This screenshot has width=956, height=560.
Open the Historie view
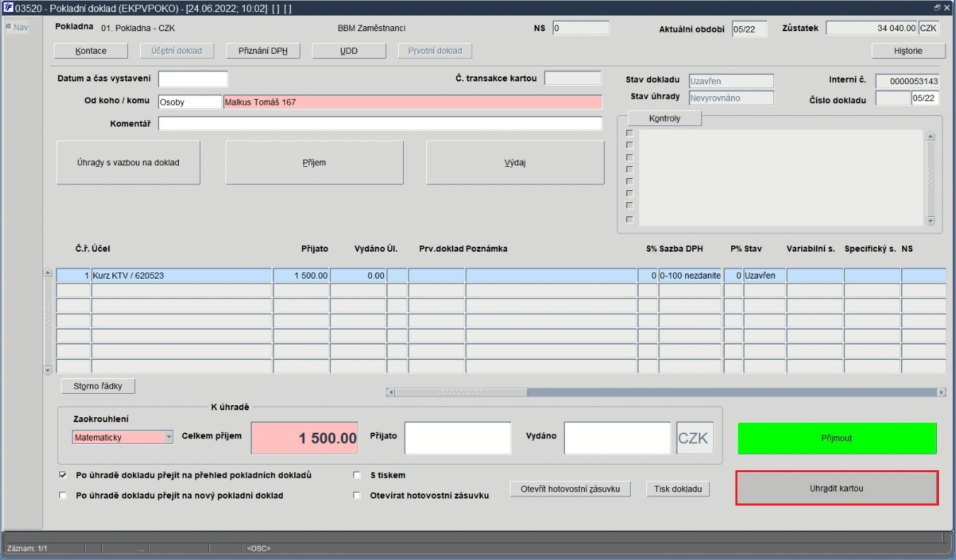908,51
